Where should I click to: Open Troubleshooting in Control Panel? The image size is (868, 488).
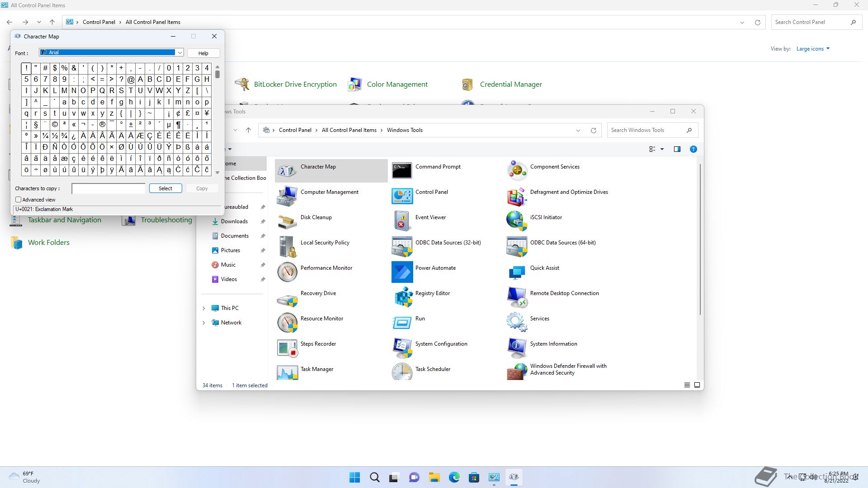click(x=157, y=220)
